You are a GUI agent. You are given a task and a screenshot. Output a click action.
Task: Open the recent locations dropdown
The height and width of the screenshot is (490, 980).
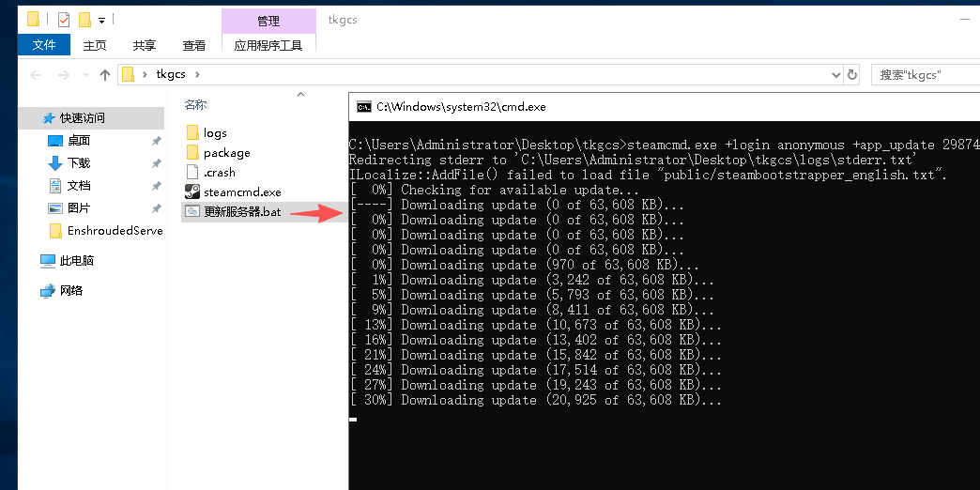pos(84,75)
